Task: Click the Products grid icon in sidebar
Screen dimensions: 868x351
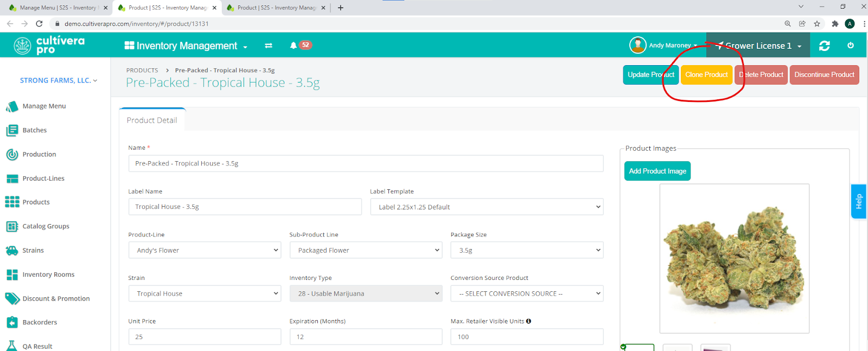Action: point(12,202)
